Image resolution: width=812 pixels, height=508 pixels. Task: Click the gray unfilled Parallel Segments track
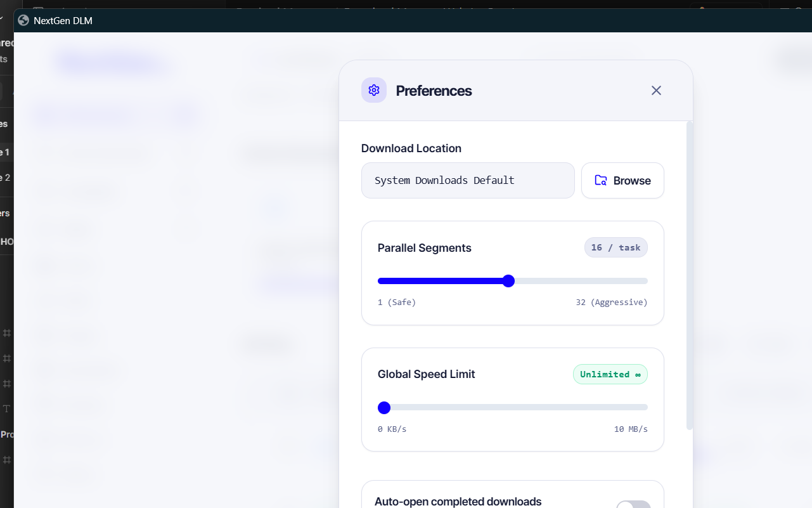(x=581, y=281)
